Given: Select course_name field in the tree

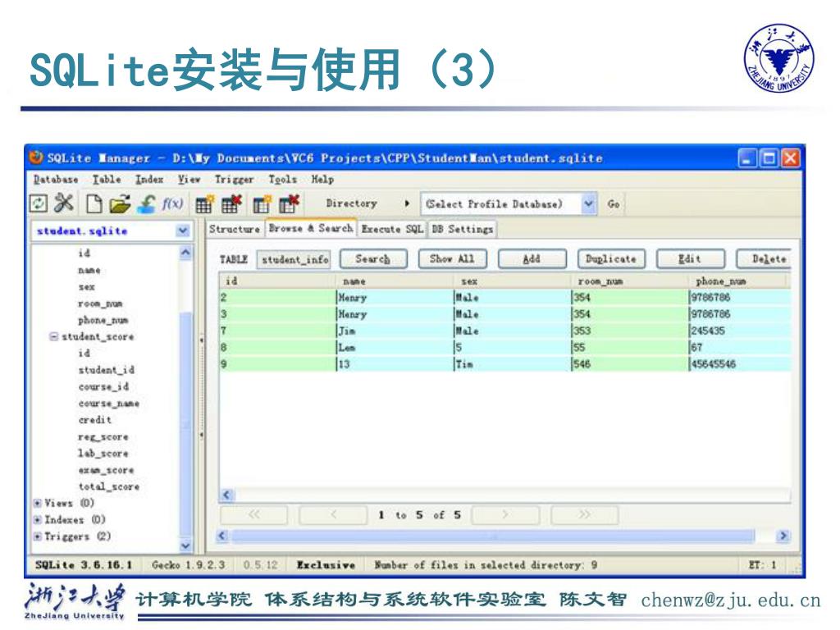Looking at the screenshot, I should [x=109, y=404].
